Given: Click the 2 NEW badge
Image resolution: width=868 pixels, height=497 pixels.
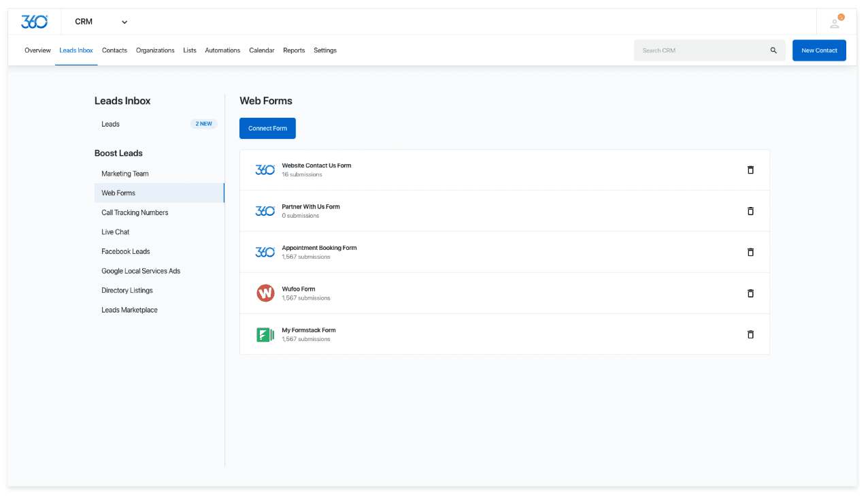Looking at the screenshot, I should coord(204,124).
